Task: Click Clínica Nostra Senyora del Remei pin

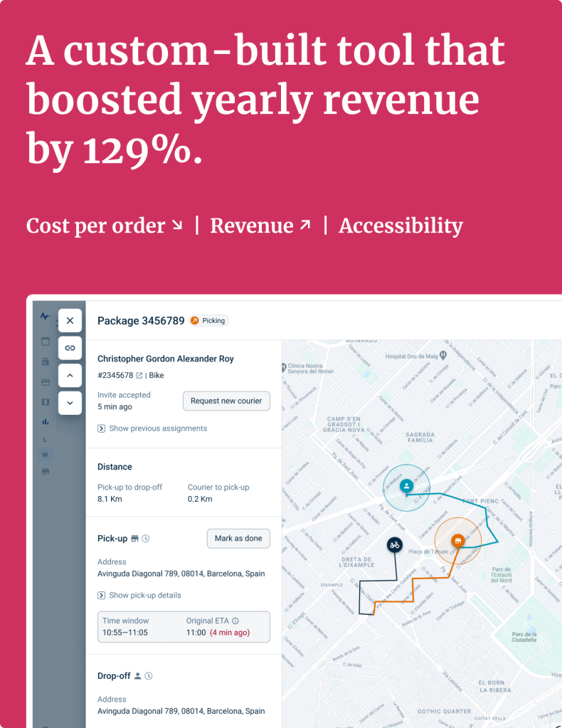Action: 284,368
